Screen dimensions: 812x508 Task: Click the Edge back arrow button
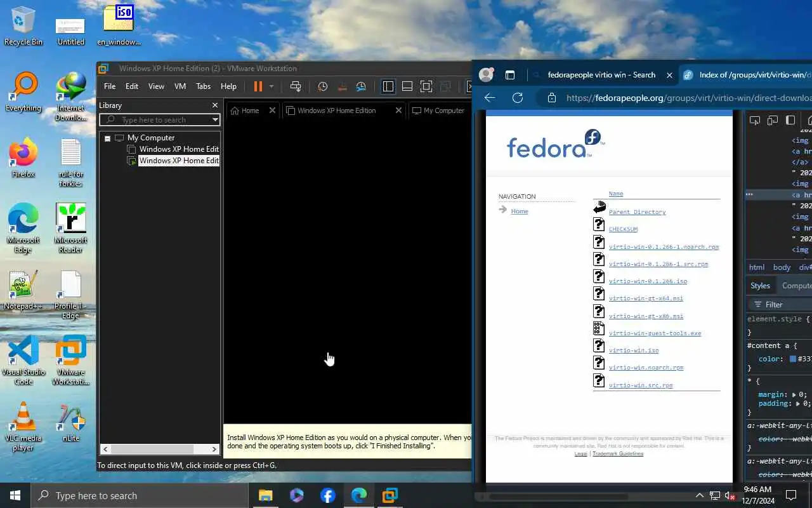click(489, 98)
